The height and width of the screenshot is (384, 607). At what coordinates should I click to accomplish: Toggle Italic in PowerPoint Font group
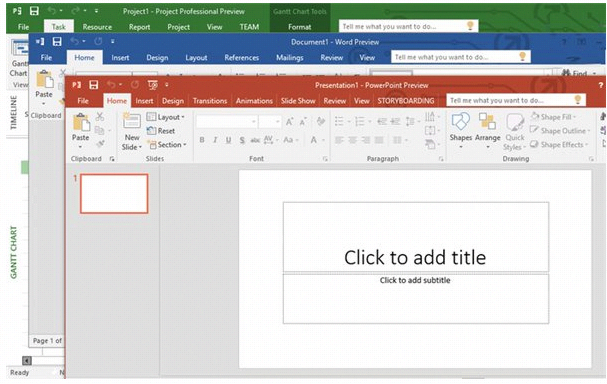215,140
